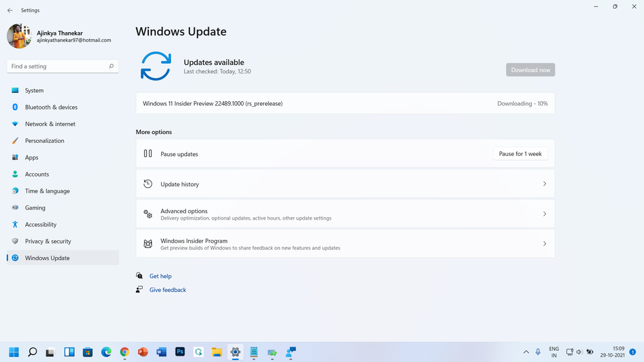The image size is (644, 362).
Task: Click Ajinkya Thanekar profile picture
Action: tap(19, 36)
